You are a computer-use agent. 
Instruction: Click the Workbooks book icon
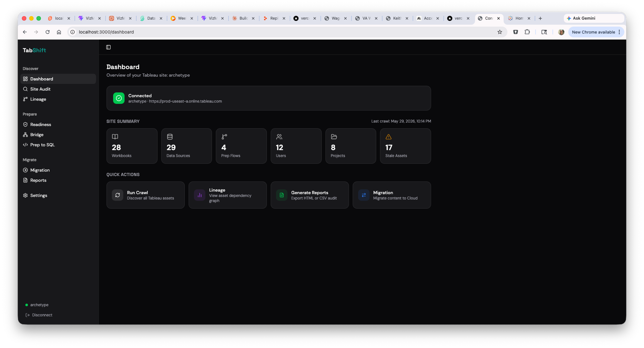click(x=115, y=137)
